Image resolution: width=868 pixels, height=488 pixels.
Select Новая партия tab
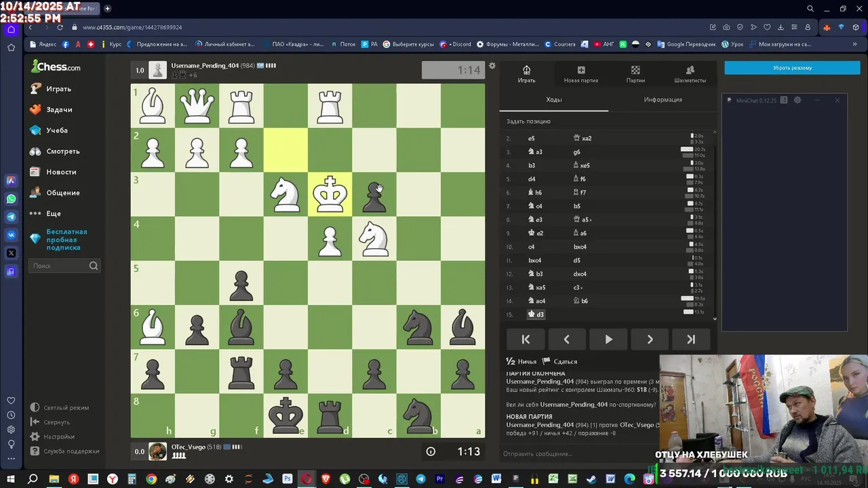click(x=581, y=74)
